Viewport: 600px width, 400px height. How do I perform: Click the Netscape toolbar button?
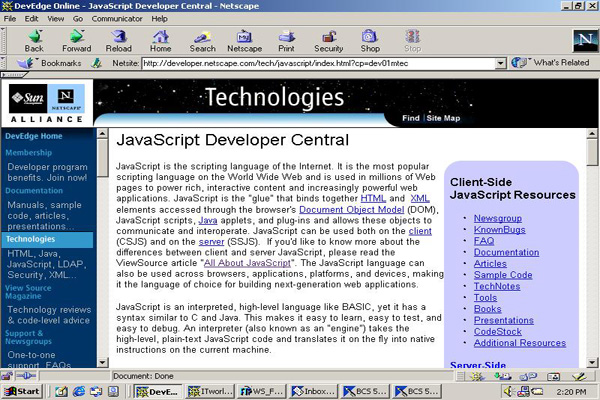point(245,41)
